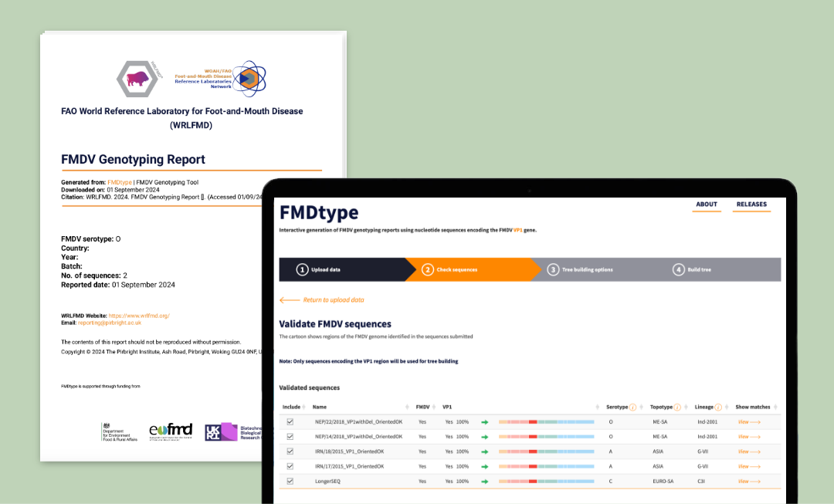The height and width of the screenshot is (504, 834).
Task: View matches for NEP/14/2018_VP1withDel_OrientedOK
Action: [x=749, y=437]
